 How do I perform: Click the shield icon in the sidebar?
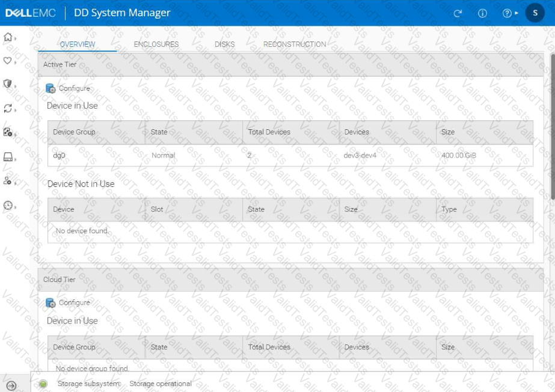coord(8,84)
